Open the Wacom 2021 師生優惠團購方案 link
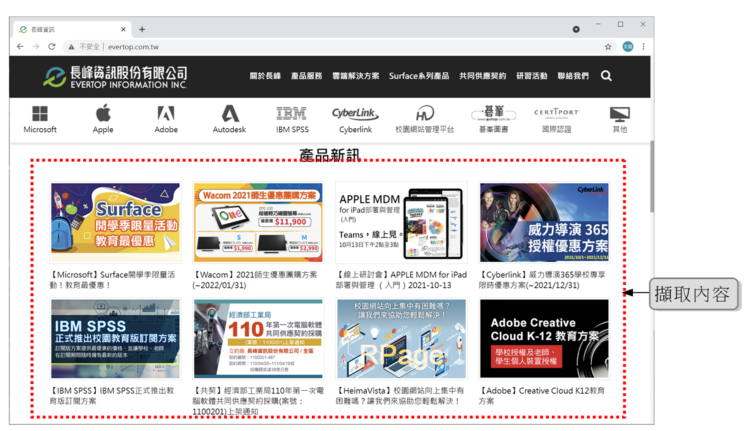Viewport: 754px width, 431px height. [255, 280]
